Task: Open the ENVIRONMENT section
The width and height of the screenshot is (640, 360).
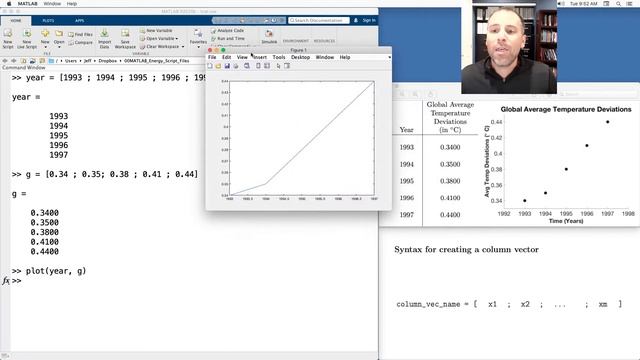Action: click(x=296, y=41)
